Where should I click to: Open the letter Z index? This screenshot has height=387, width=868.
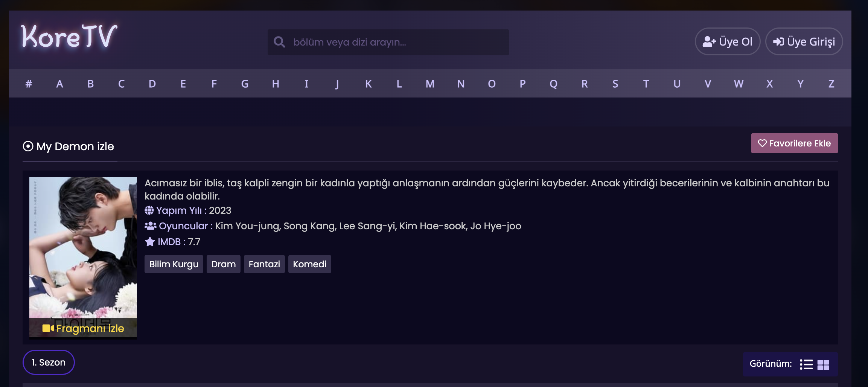(x=831, y=84)
